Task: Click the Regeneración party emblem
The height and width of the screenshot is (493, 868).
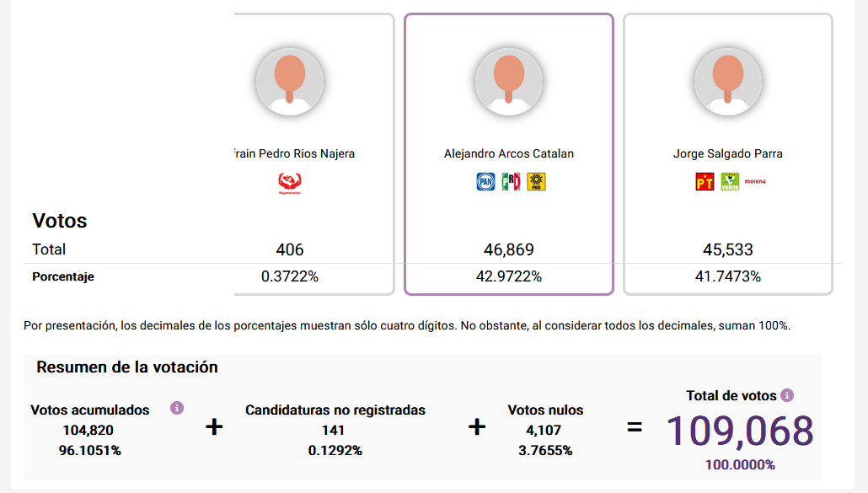Action: point(292,182)
